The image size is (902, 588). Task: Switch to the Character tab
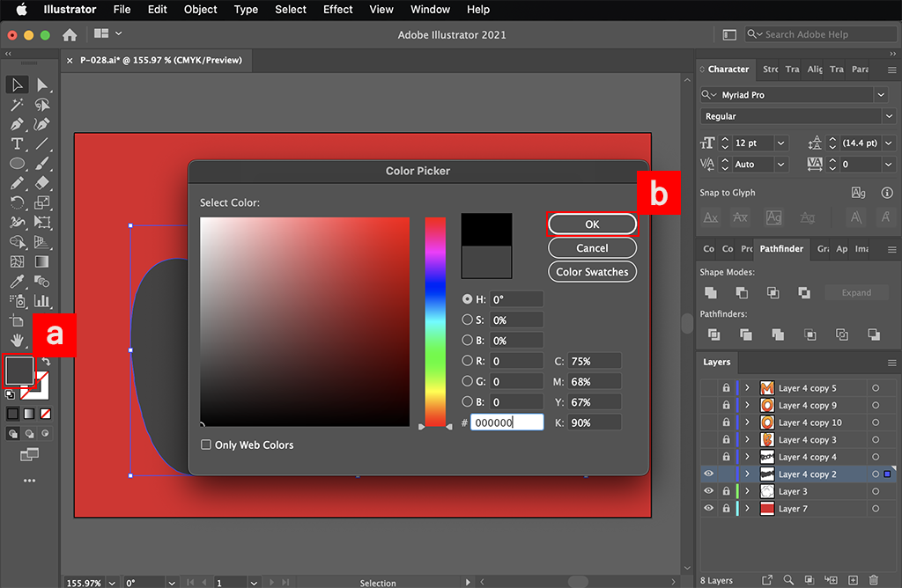click(728, 69)
